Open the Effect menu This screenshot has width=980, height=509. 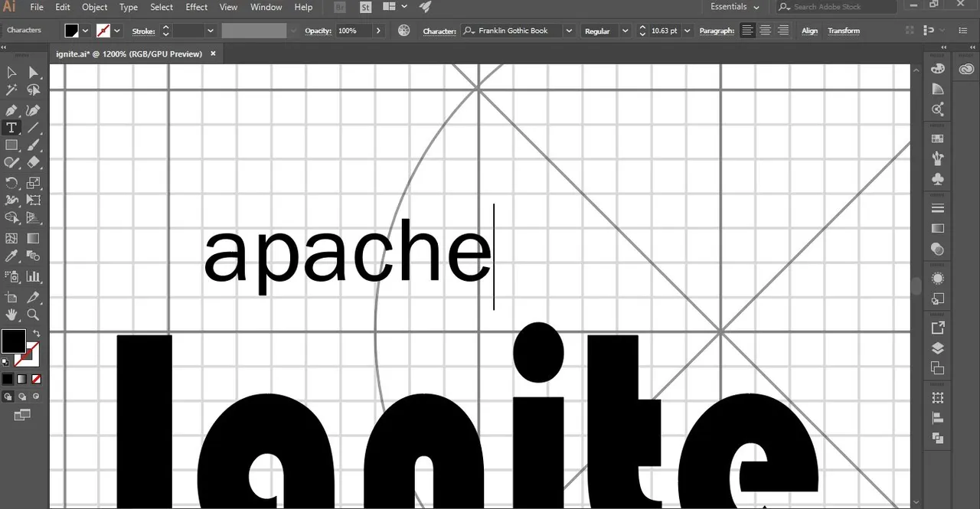[x=197, y=7]
